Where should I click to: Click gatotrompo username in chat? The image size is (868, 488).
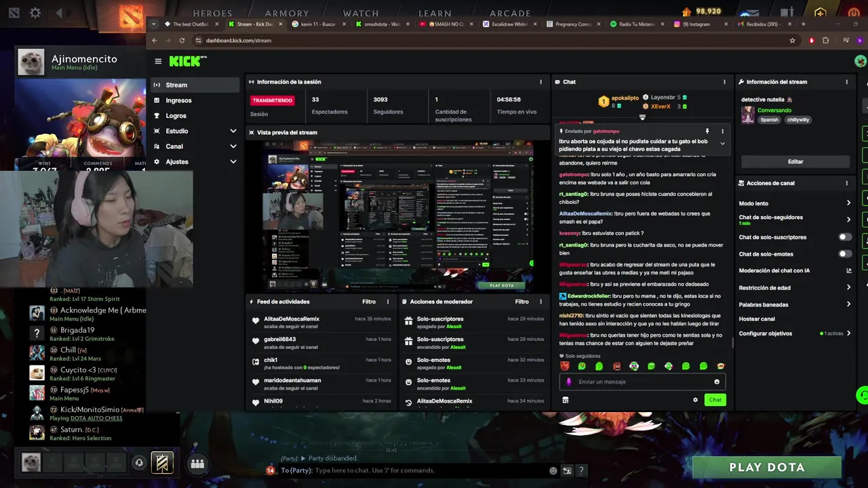[x=574, y=174]
